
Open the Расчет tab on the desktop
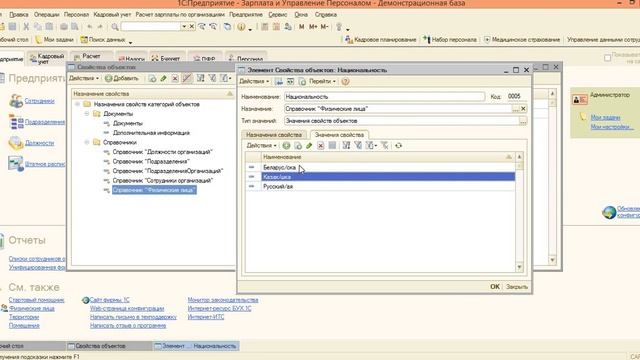click(x=91, y=56)
